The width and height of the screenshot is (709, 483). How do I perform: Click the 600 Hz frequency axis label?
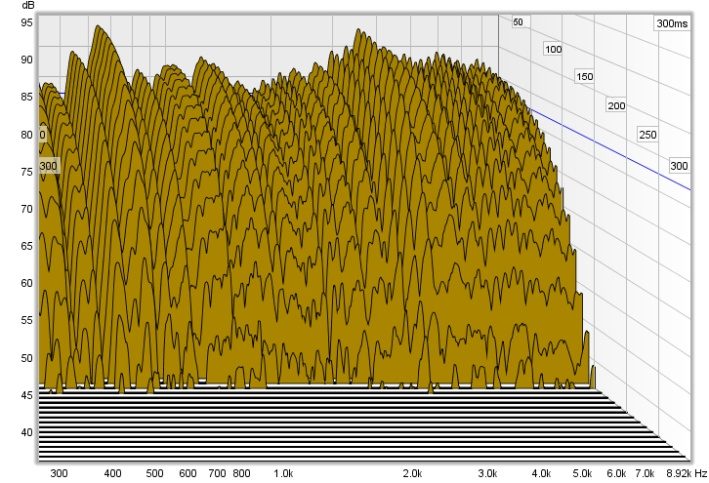coord(188,474)
